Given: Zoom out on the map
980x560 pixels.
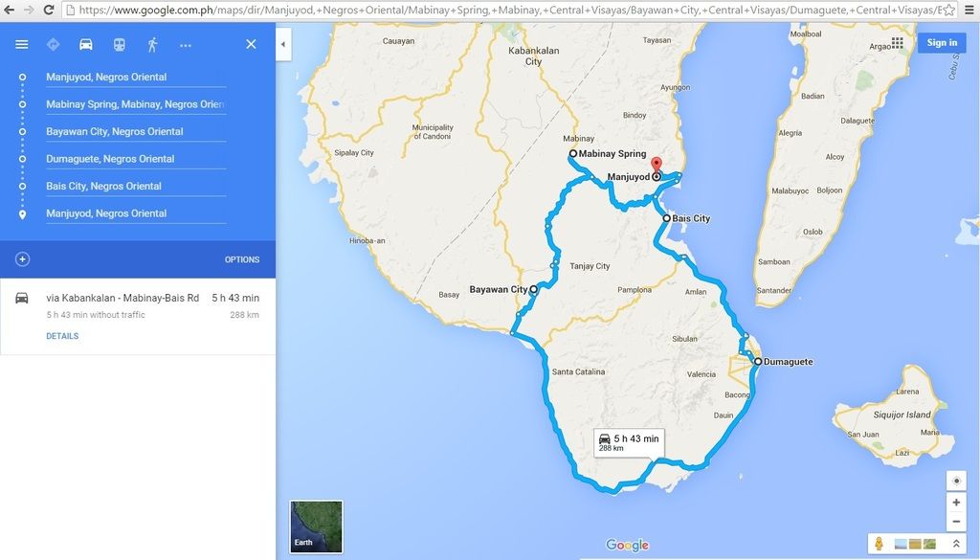Looking at the screenshot, I should pyautogui.click(x=956, y=522).
